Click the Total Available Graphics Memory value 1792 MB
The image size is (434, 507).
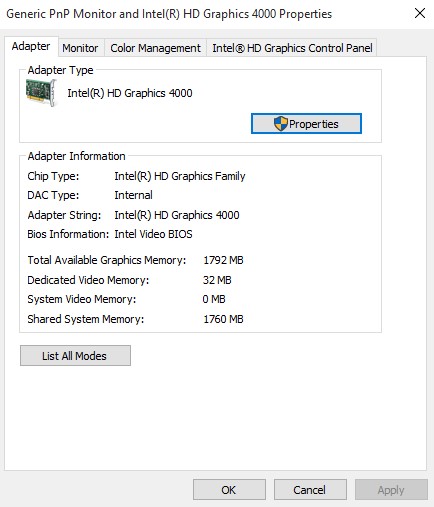pyautogui.click(x=223, y=260)
